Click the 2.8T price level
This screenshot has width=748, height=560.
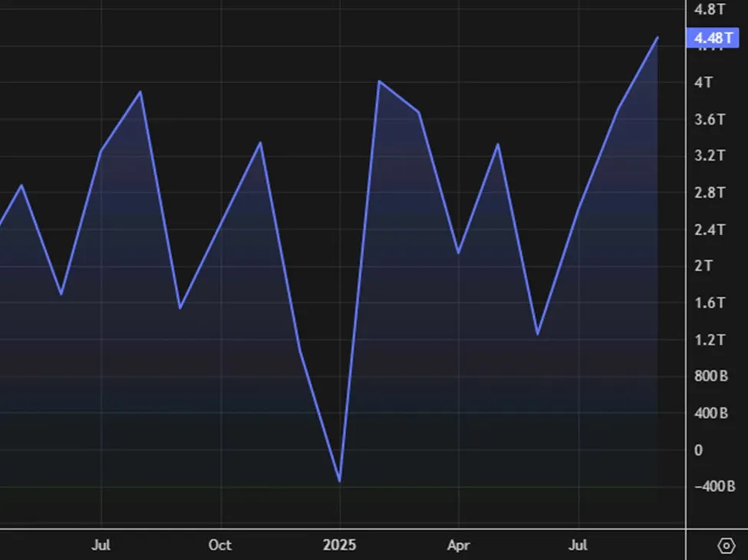709,193
